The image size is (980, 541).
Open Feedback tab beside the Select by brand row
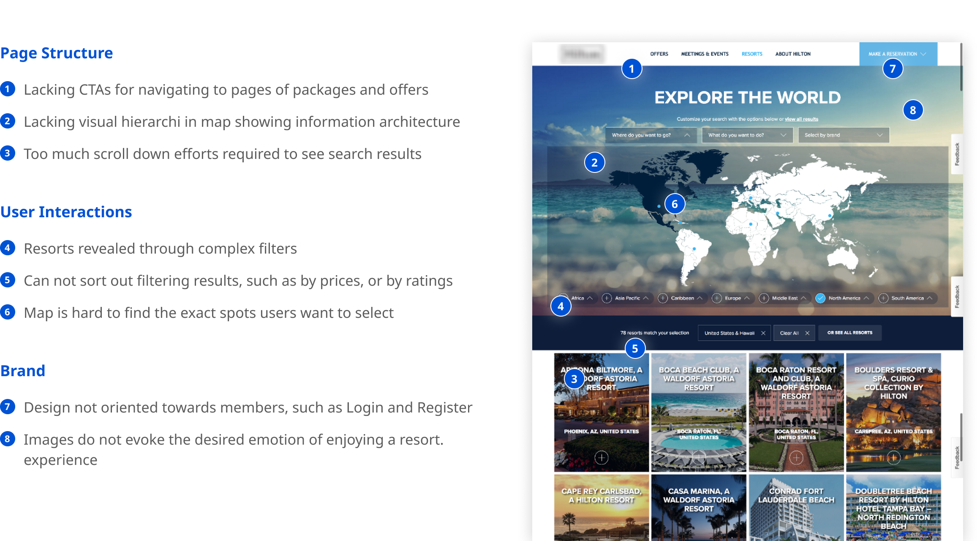[957, 154]
